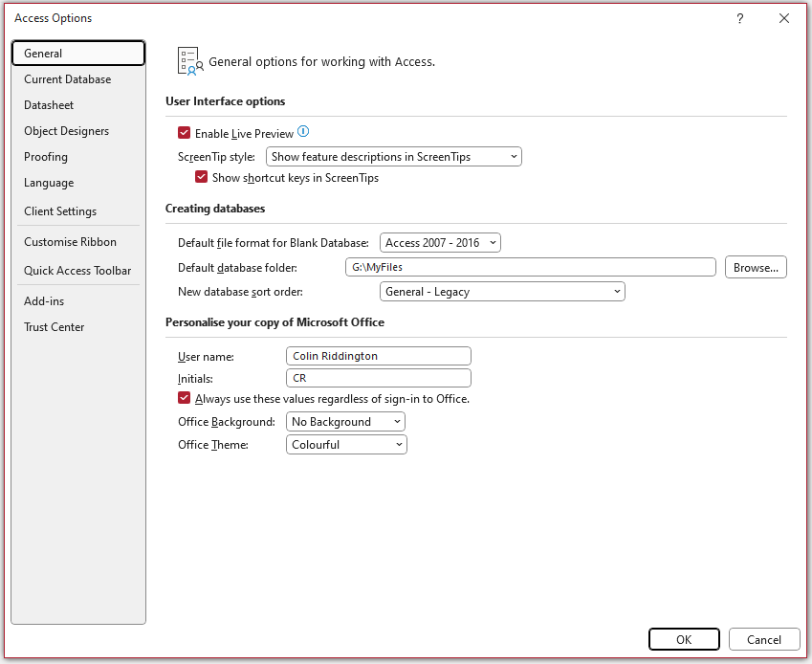Screen dimensions: 812x664
Task: Open the Trust Center category
Action: click(x=78, y=327)
